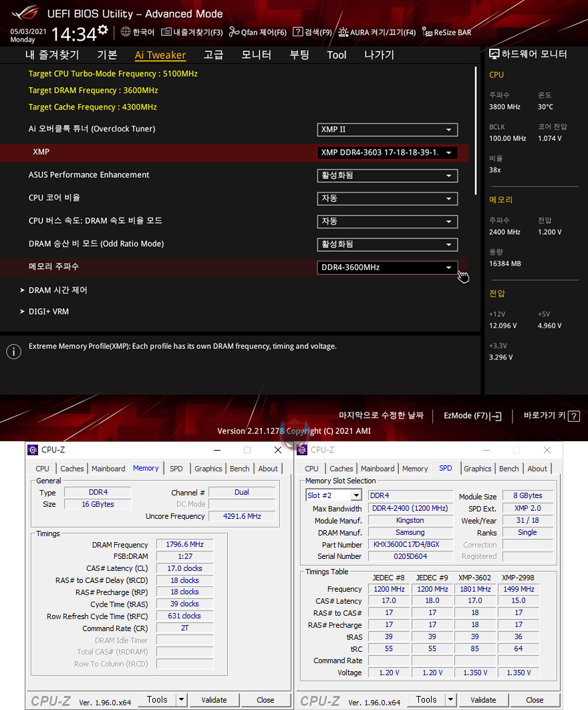Screen dimensions: 588x710
Task: Click the time settings gear icon
Action: [103, 30]
